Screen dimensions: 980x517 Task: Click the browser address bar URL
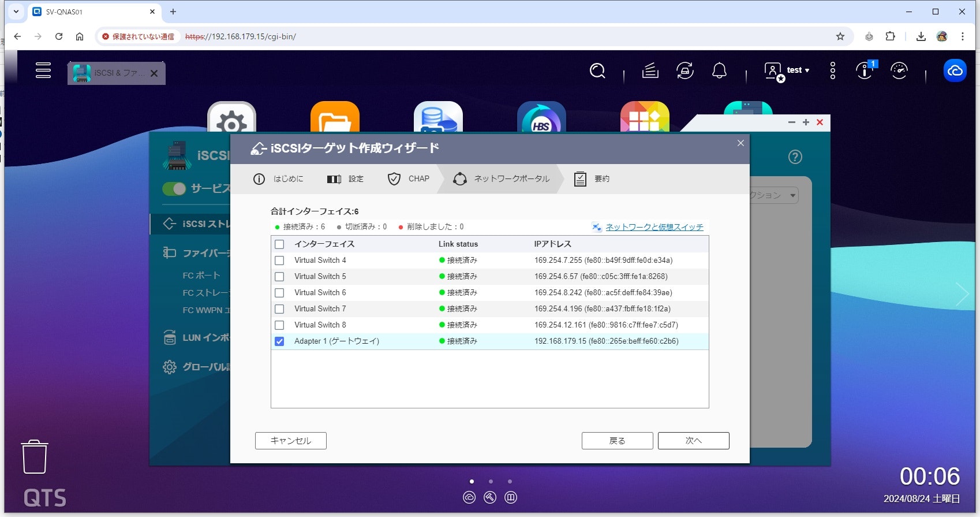tap(241, 36)
